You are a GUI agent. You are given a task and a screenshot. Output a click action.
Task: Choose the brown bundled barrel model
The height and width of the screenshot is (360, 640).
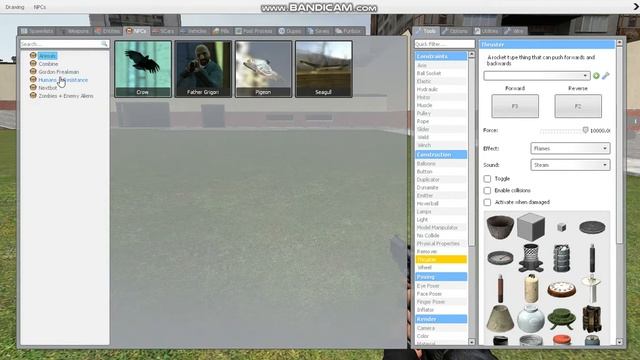point(592,319)
